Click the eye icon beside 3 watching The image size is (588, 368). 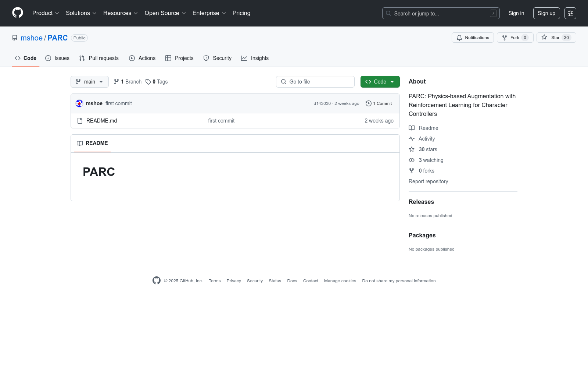tap(412, 160)
